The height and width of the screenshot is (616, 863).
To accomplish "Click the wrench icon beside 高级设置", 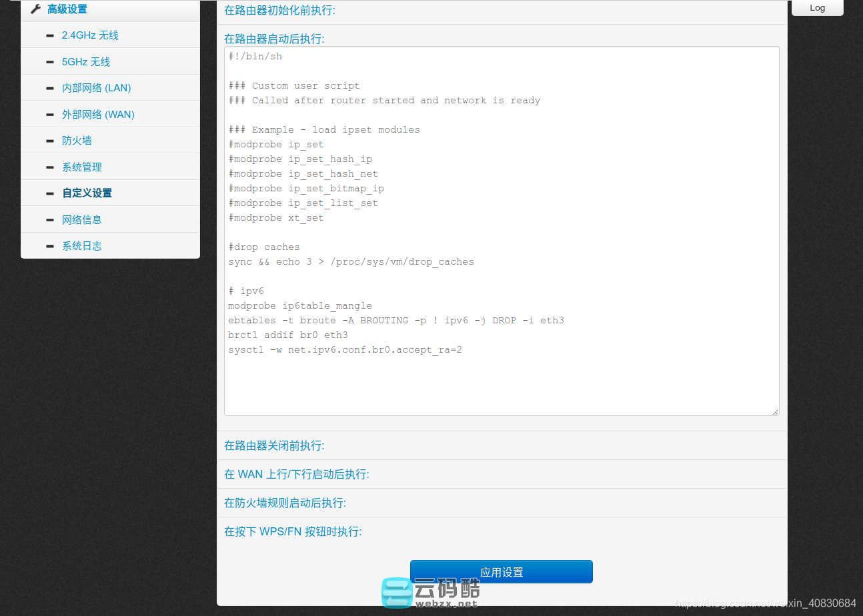I will point(36,9).
